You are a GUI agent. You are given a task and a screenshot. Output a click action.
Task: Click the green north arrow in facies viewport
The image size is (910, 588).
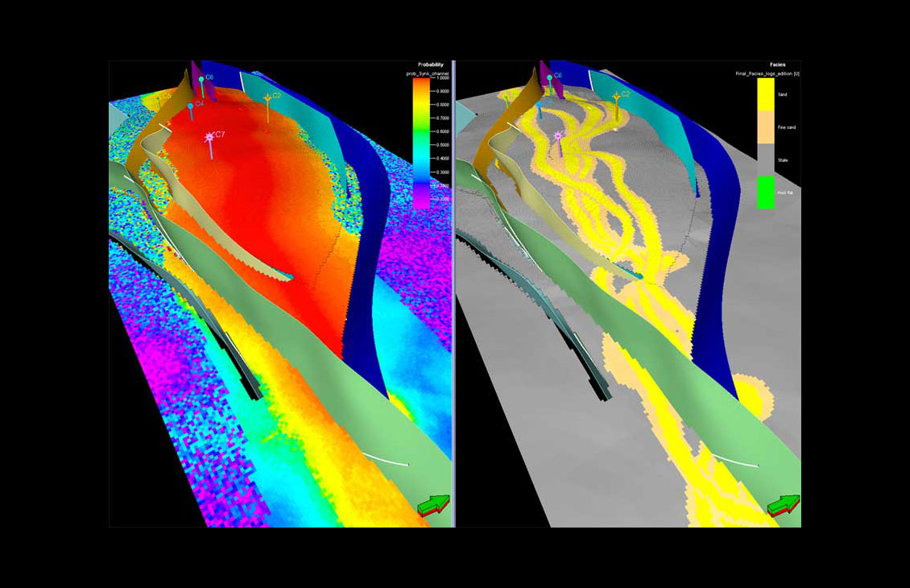point(781,505)
